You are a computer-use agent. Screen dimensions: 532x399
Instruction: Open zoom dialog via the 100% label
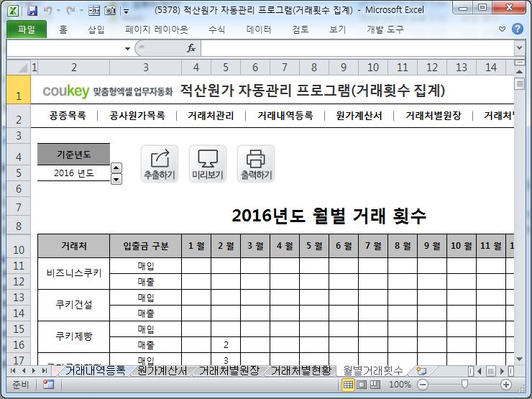point(400,385)
